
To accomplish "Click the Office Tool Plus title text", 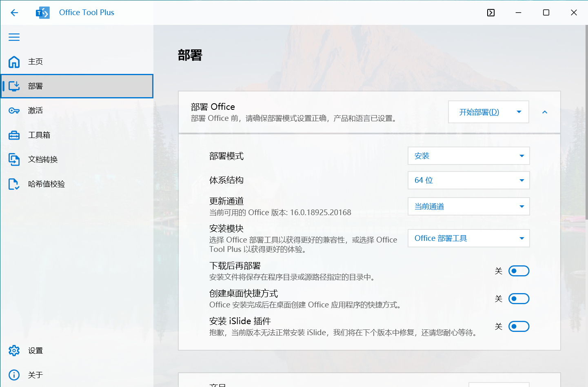I will pyautogui.click(x=87, y=13).
